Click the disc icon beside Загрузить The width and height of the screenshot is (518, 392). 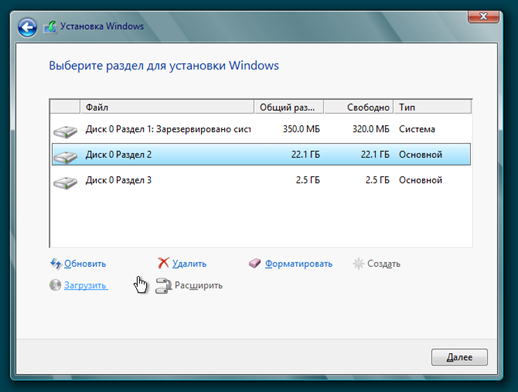(55, 285)
